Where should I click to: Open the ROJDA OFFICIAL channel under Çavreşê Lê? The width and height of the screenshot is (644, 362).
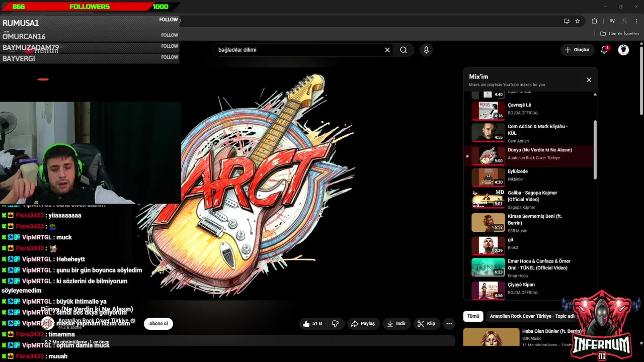[523, 113]
